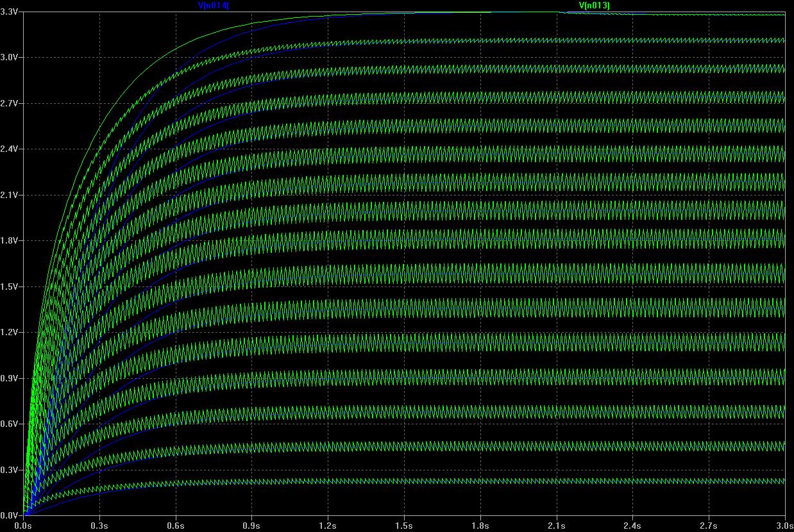Click the 0.3s label on time axis

point(99,525)
